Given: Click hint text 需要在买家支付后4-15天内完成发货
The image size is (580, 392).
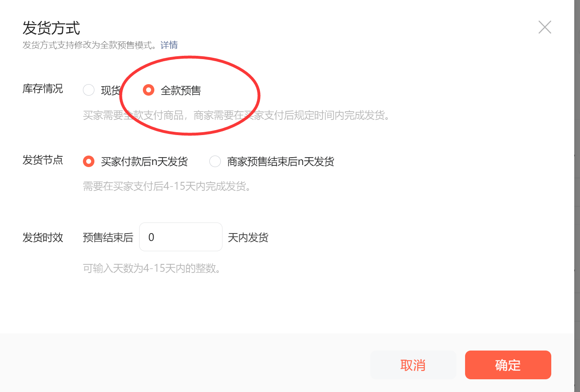Looking at the screenshot, I should click(x=167, y=186).
